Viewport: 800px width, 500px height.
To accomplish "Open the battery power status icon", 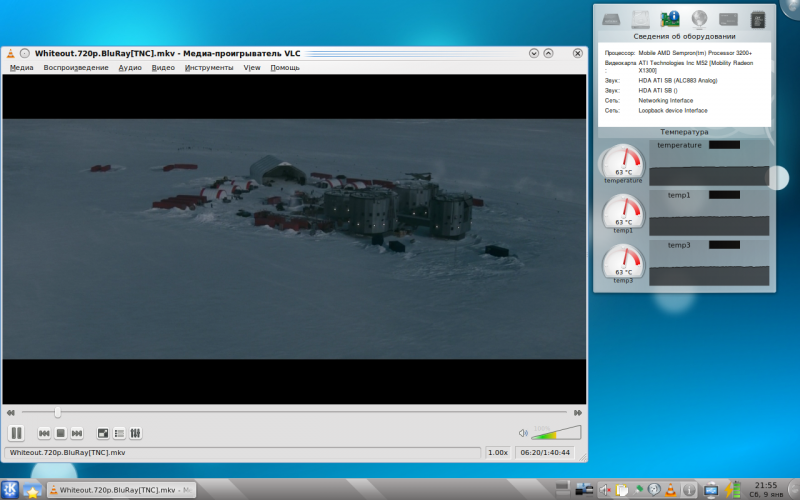I will point(733,490).
